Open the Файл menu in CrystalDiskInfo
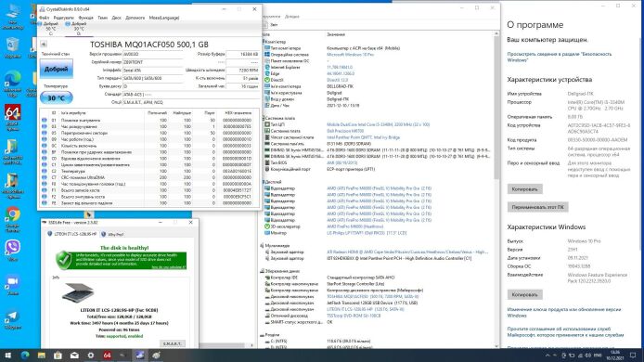This screenshot has height=362, width=644. click(44, 18)
